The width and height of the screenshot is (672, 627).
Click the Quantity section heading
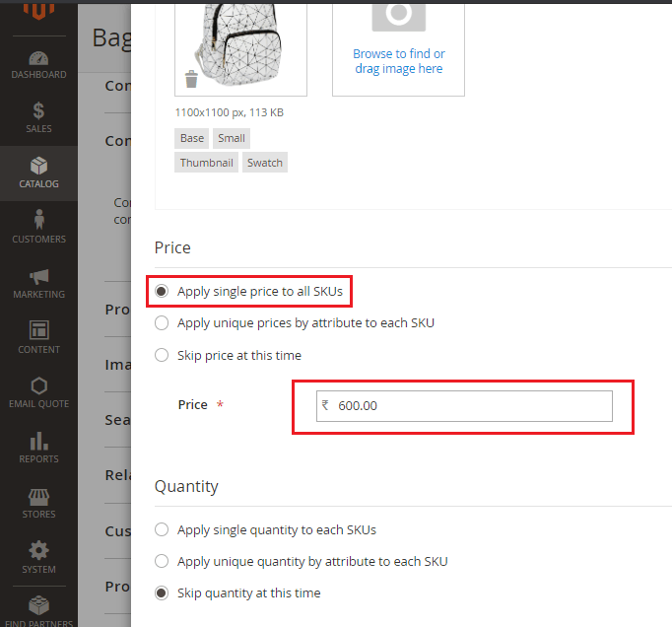point(186,487)
